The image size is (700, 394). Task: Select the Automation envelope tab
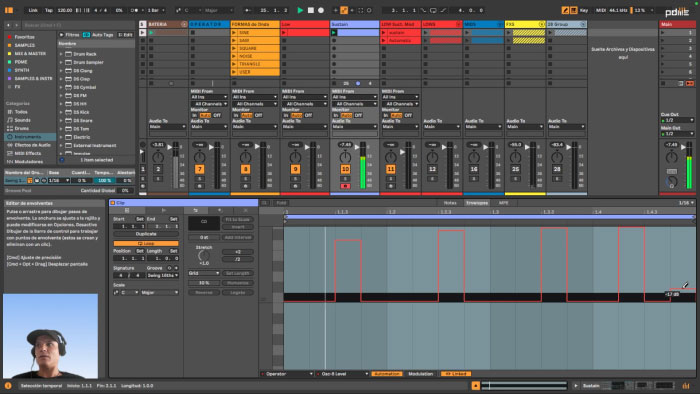387,374
